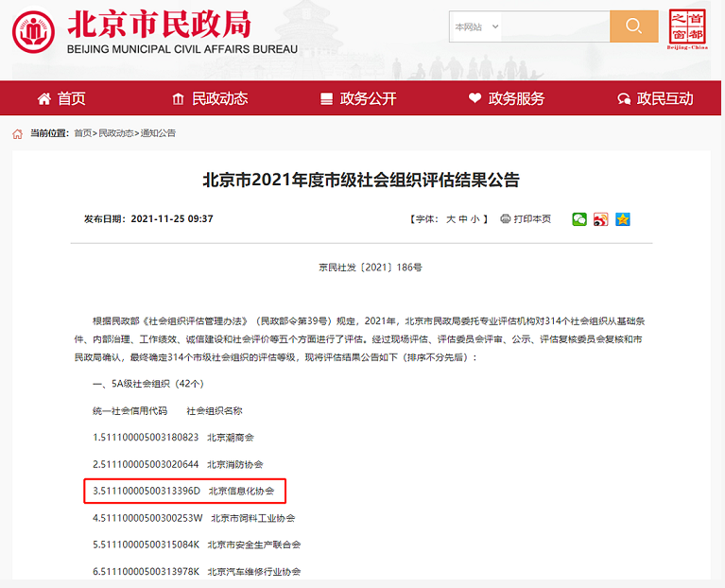725x588 pixels.
Task: Click the heart icon beside 政务服务
Action: click(475, 97)
